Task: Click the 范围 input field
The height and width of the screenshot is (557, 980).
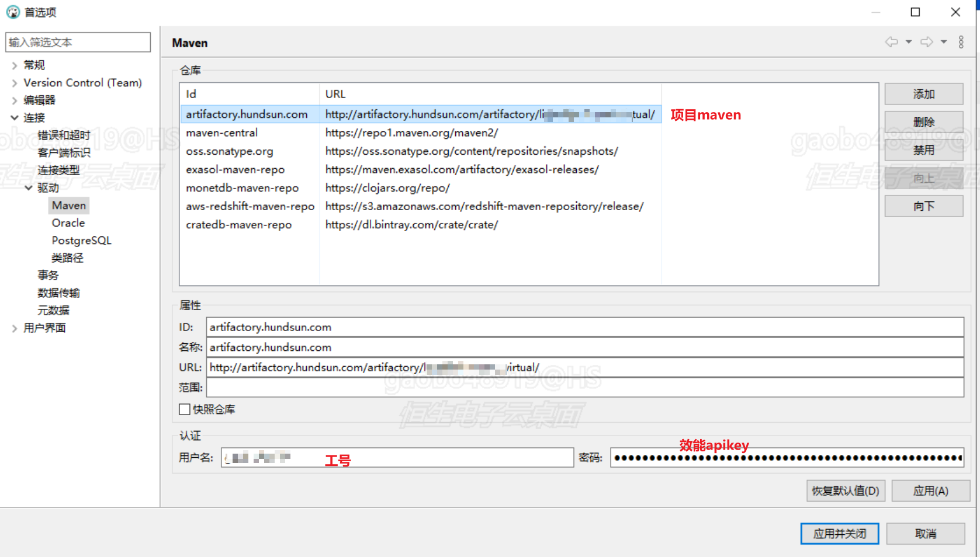Action: tap(584, 388)
